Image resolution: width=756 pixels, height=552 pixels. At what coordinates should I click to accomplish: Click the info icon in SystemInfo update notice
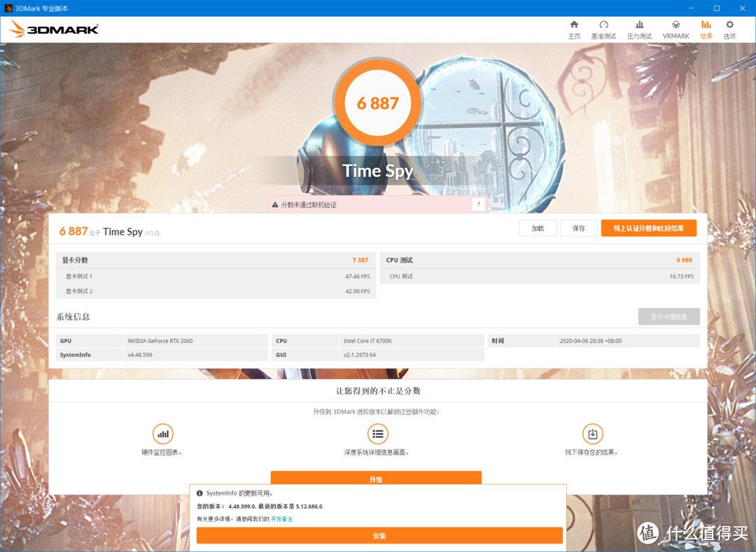tap(199, 493)
